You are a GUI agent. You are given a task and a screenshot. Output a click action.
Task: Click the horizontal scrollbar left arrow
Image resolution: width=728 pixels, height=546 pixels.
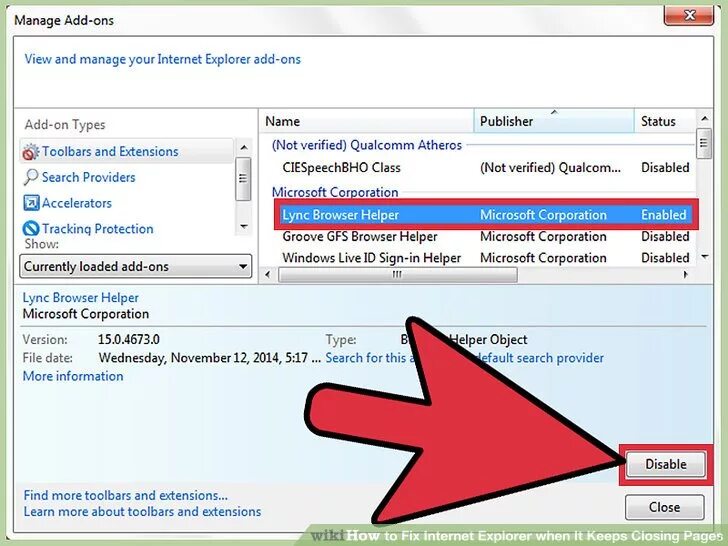[x=267, y=274]
